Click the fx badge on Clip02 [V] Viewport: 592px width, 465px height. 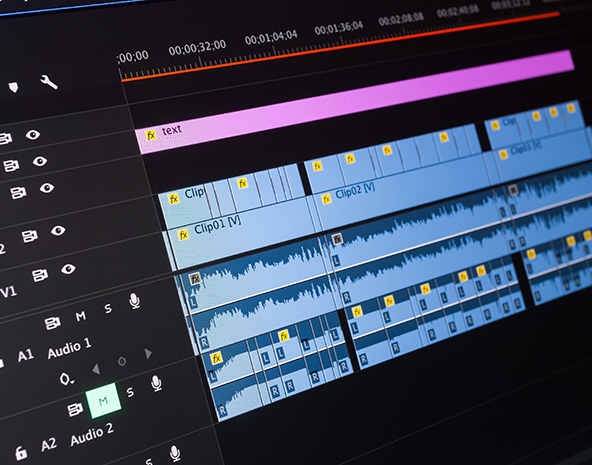coord(326,199)
